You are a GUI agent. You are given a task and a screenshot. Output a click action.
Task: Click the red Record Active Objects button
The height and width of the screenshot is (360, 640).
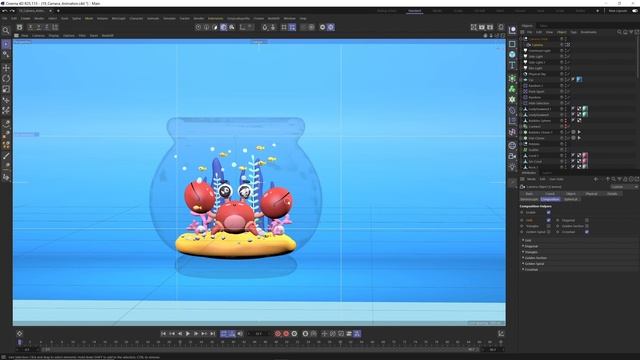278,334
